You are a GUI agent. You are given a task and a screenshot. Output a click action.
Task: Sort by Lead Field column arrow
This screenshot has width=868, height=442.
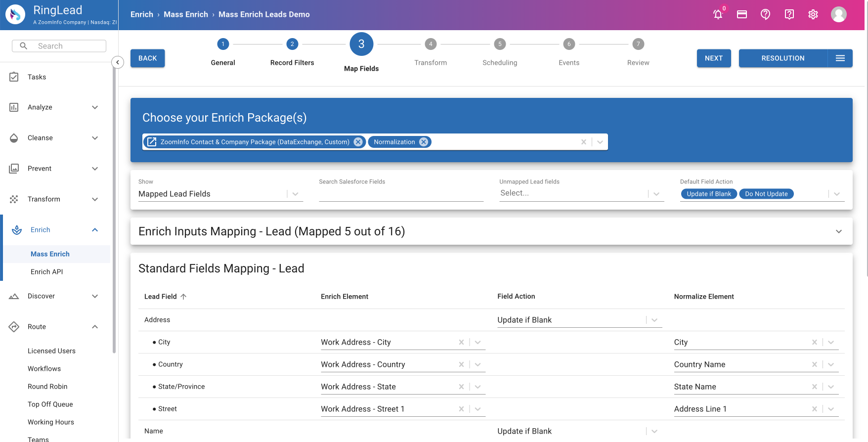(183, 297)
